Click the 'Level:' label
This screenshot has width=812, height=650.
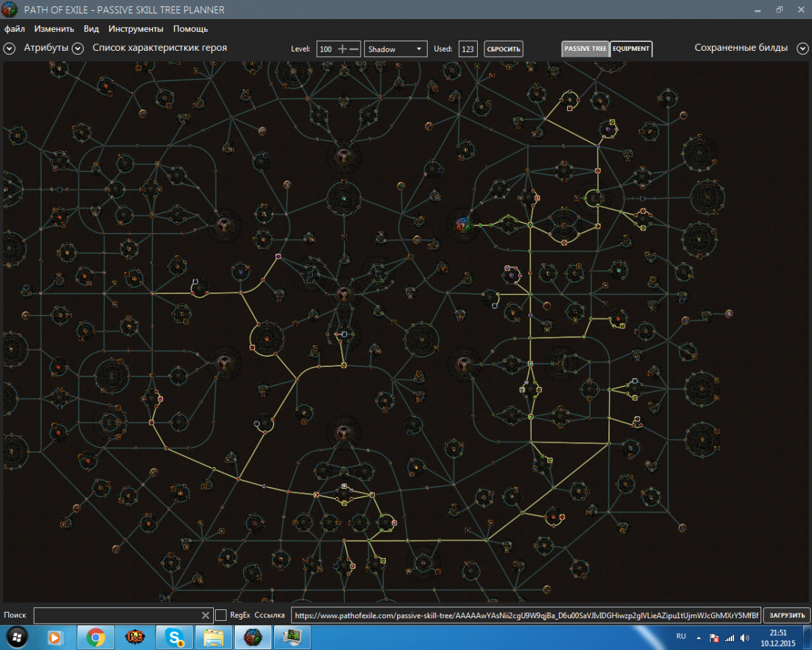[300, 49]
